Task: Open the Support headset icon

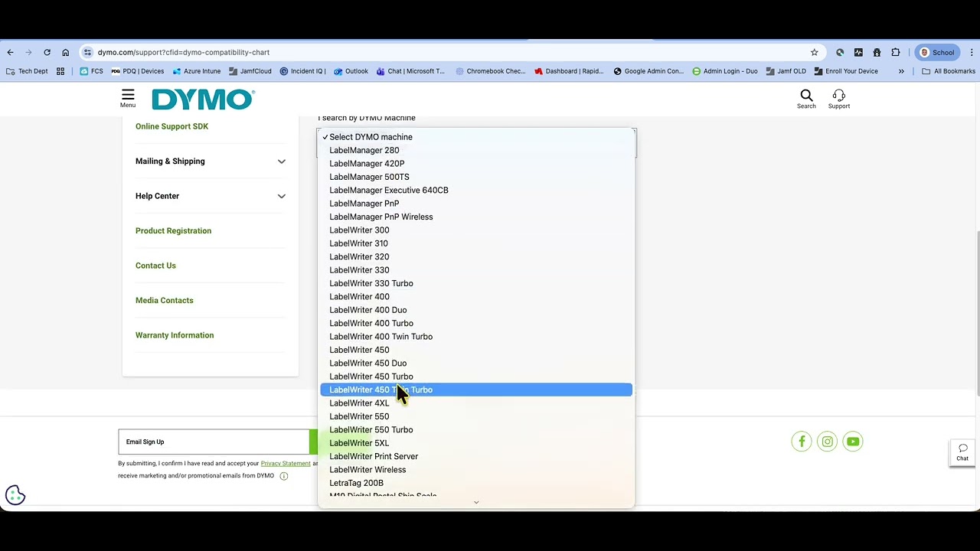Action: (x=839, y=99)
